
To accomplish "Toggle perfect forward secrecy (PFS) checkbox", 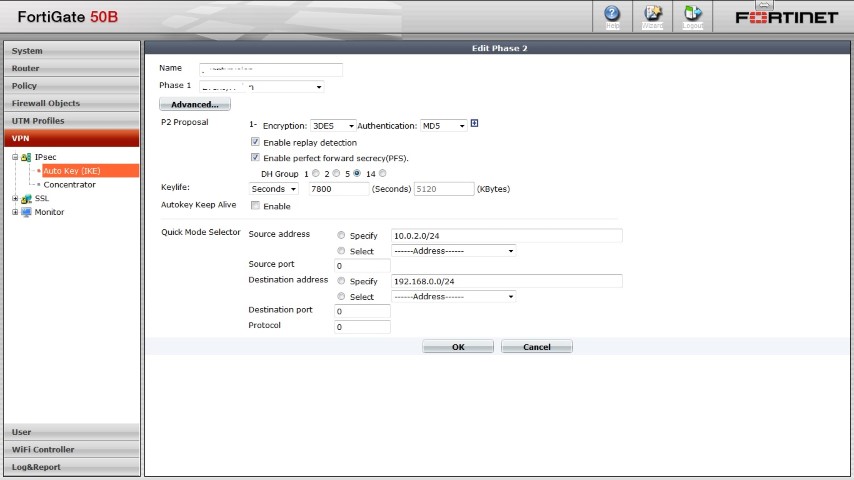I will pyautogui.click(x=255, y=157).
